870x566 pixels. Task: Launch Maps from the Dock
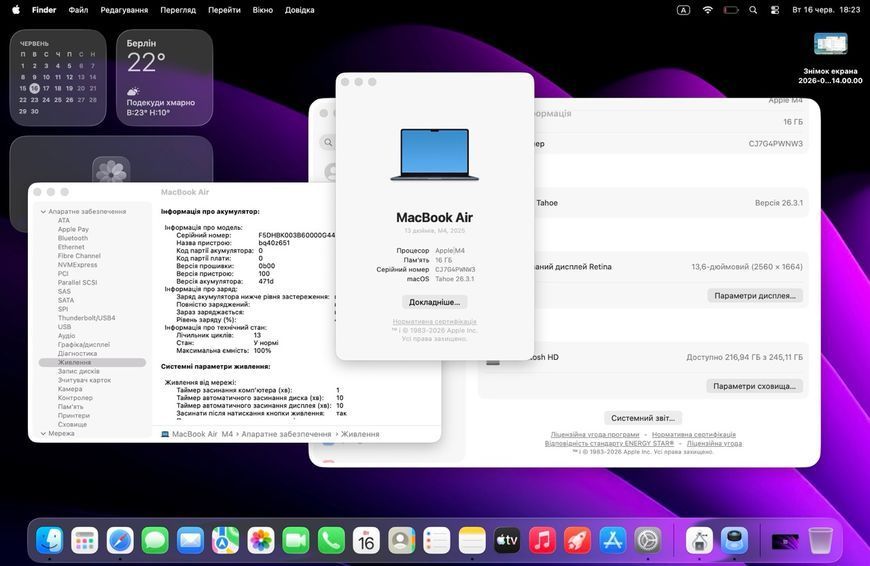click(225, 540)
